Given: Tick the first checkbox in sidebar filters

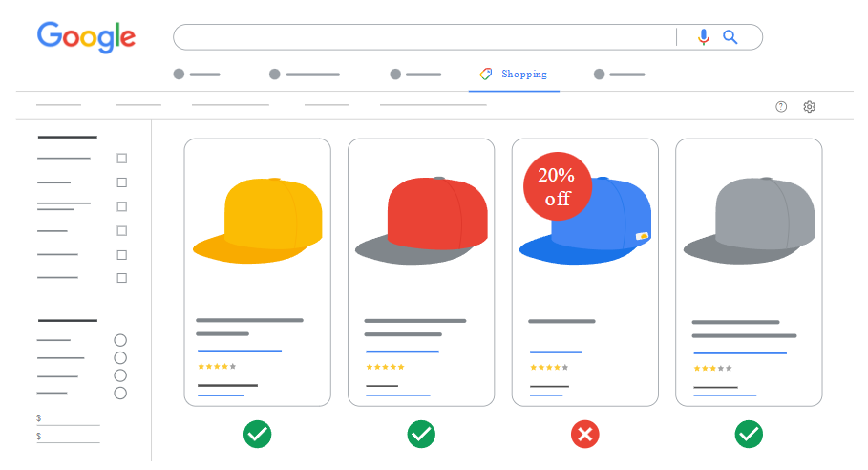Looking at the screenshot, I should [122, 159].
